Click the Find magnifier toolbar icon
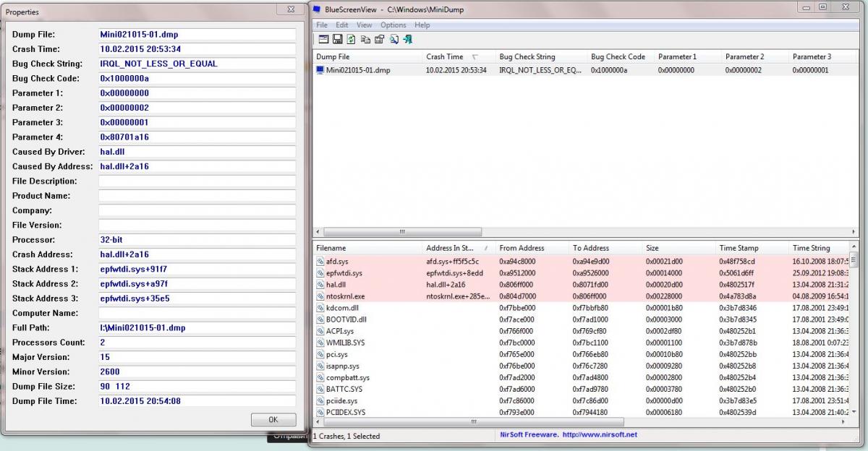 (393, 40)
